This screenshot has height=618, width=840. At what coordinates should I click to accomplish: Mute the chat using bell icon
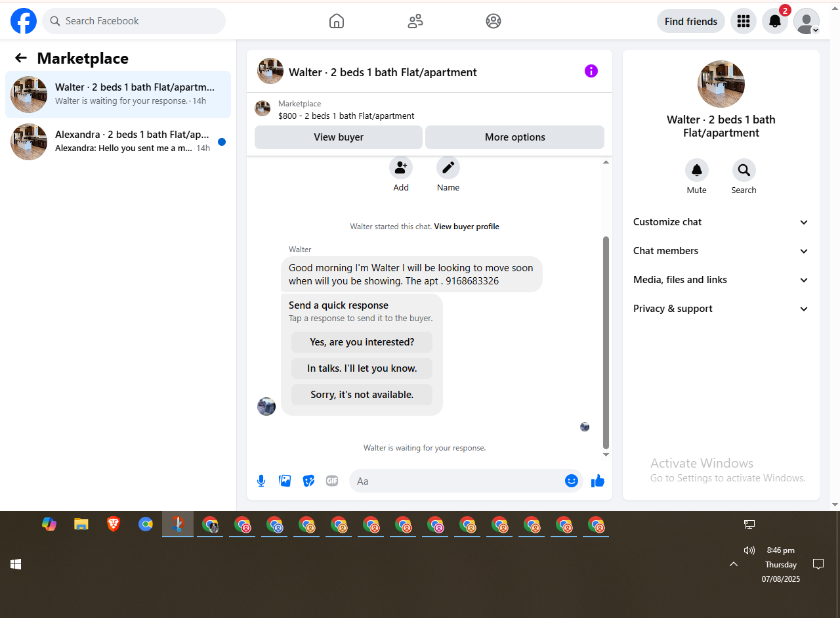[697, 170]
